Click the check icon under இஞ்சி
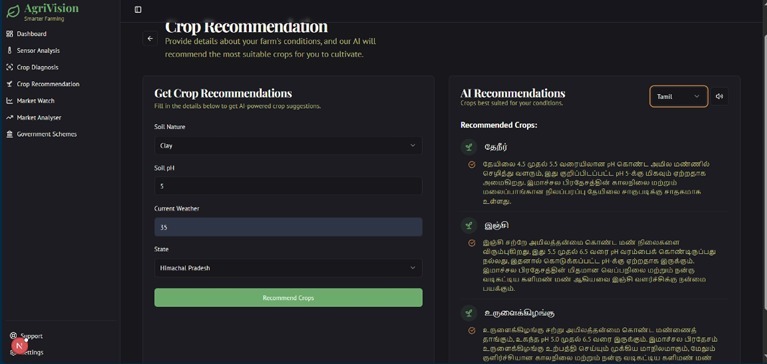Viewport: 767px width, 364px height. pos(472,243)
